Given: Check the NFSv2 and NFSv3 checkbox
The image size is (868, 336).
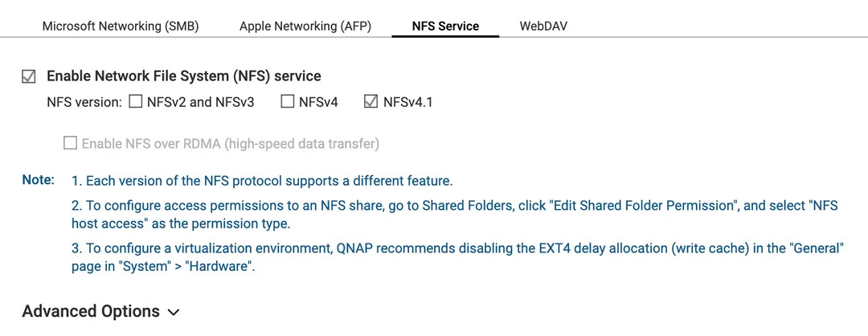Looking at the screenshot, I should [x=136, y=101].
